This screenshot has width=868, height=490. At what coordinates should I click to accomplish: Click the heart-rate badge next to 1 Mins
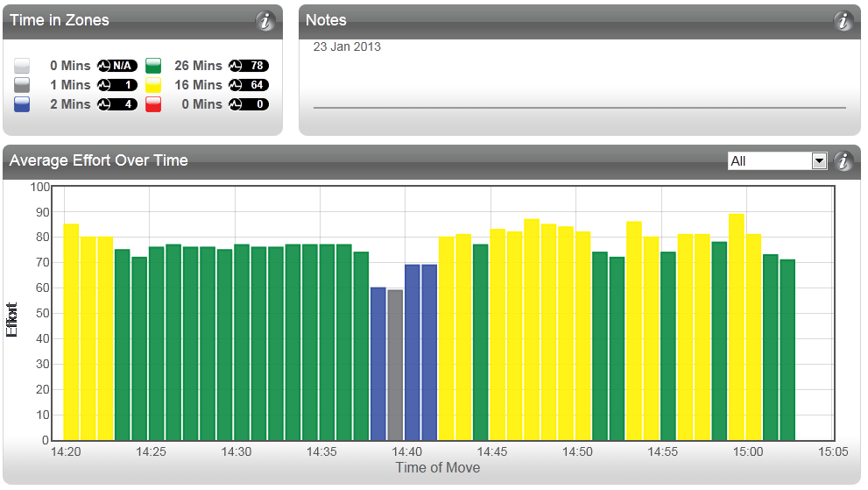click(x=117, y=85)
